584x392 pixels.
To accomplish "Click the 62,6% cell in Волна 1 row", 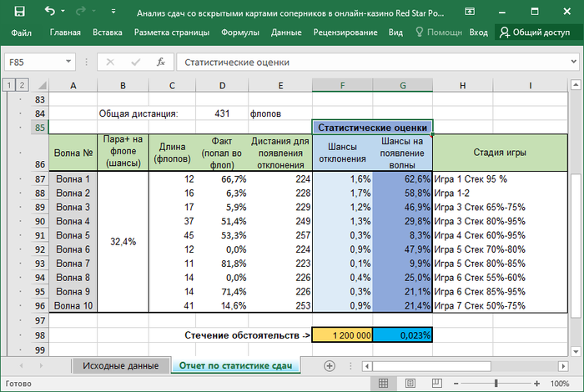I will pyautogui.click(x=403, y=179).
